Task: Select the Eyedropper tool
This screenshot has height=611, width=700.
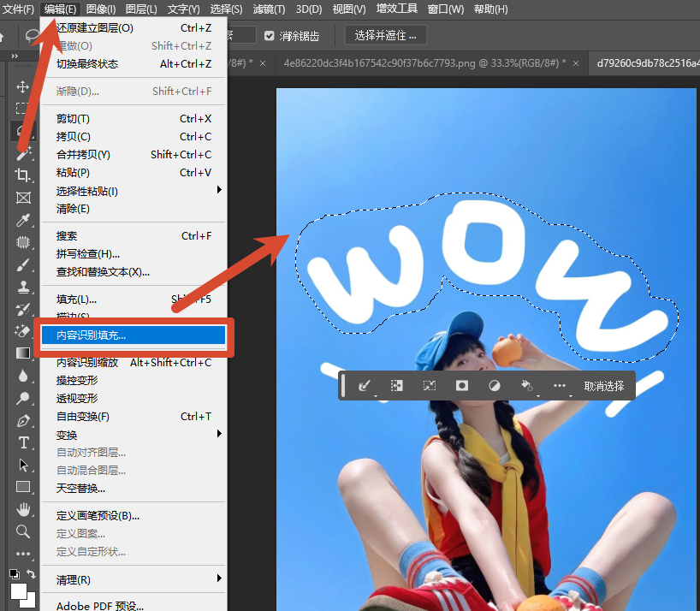Action: click(x=23, y=220)
